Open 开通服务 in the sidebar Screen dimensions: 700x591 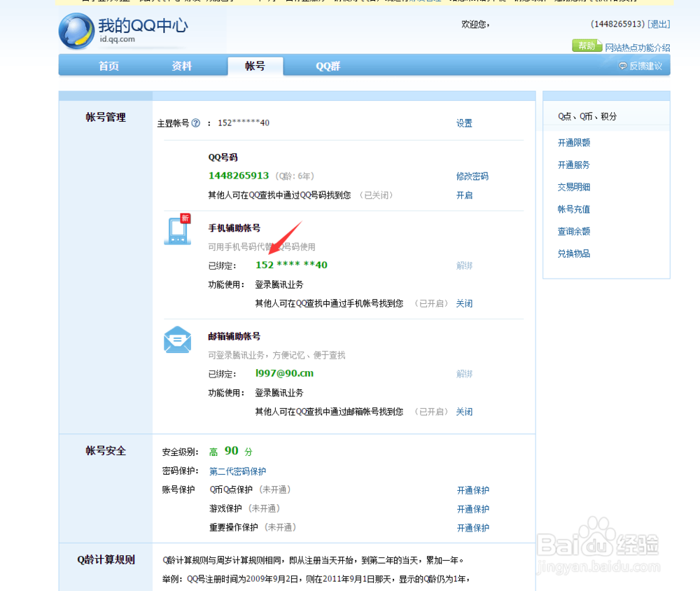[x=574, y=165]
